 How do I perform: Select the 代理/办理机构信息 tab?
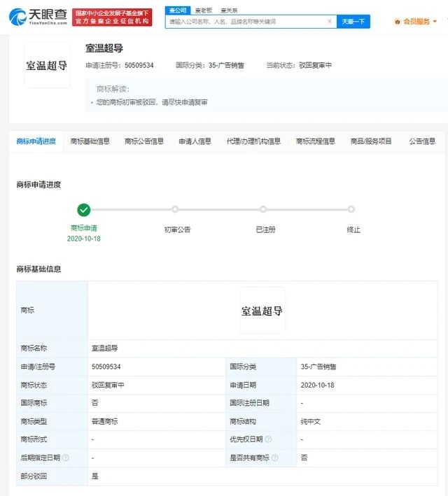[253, 141]
